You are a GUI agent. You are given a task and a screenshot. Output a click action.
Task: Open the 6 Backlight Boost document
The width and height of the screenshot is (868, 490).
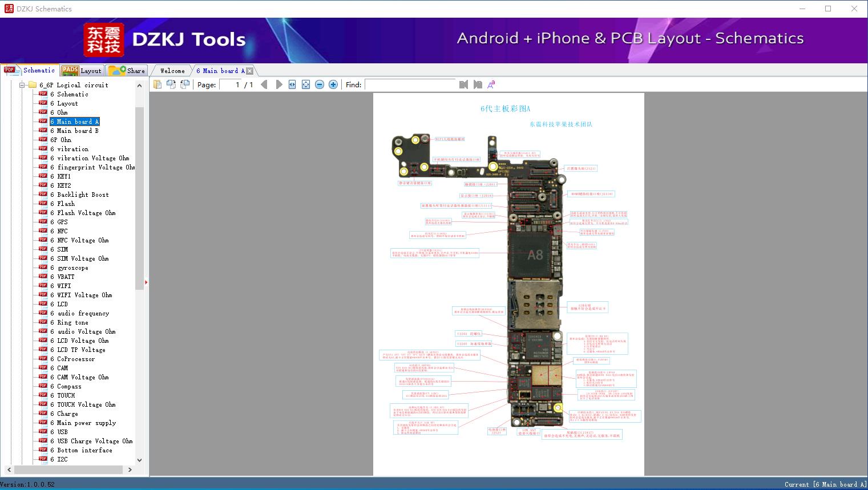click(79, 195)
